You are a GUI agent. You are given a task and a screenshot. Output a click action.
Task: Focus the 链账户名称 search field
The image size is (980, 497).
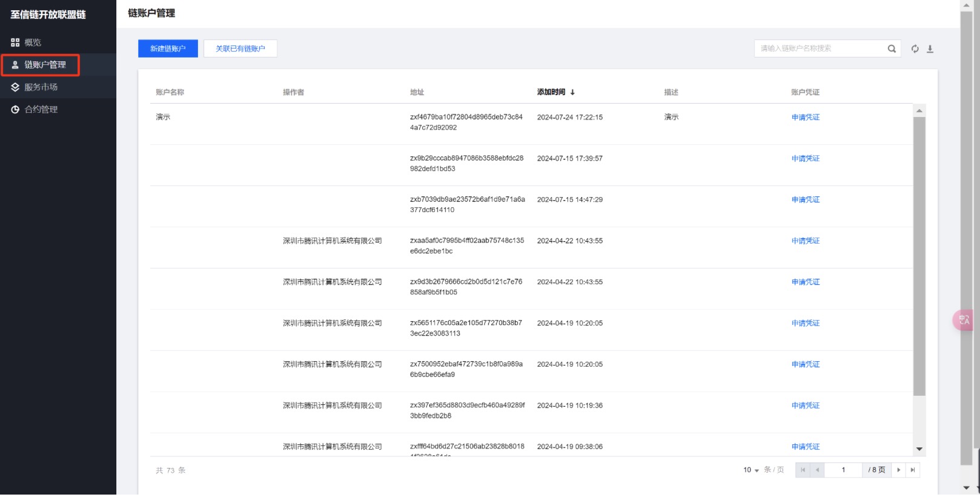(821, 48)
